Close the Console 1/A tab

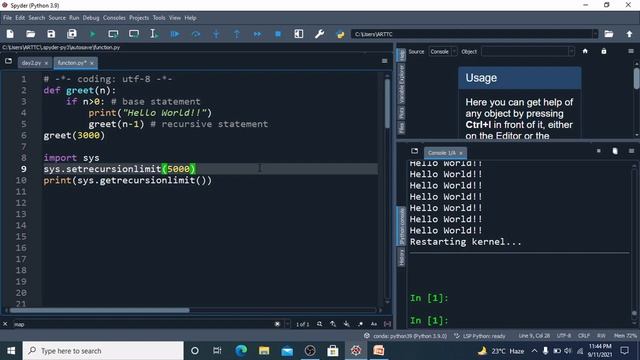pyautogui.click(x=461, y=153)
